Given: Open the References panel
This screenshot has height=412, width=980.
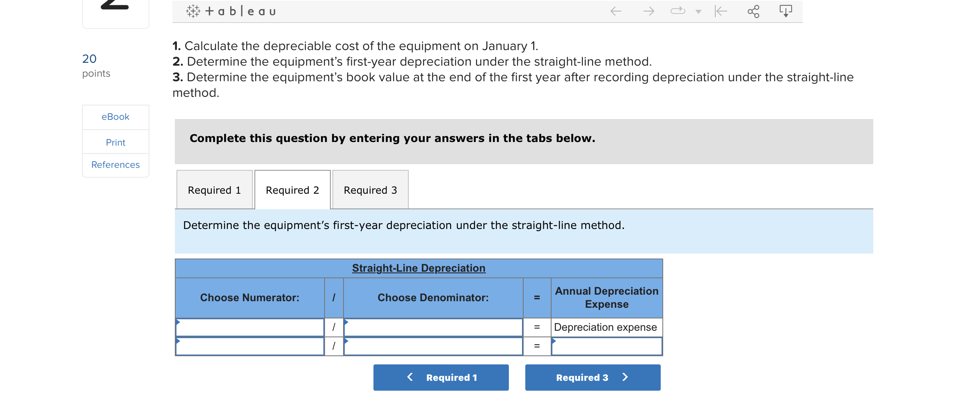Looking at the screenshot, I should (x=115, y=165).
